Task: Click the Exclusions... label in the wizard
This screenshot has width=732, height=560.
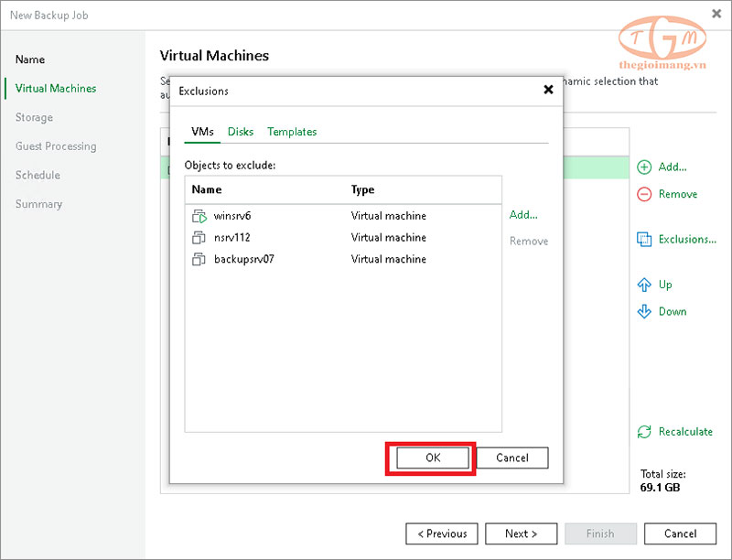Action: click(687, 240)
